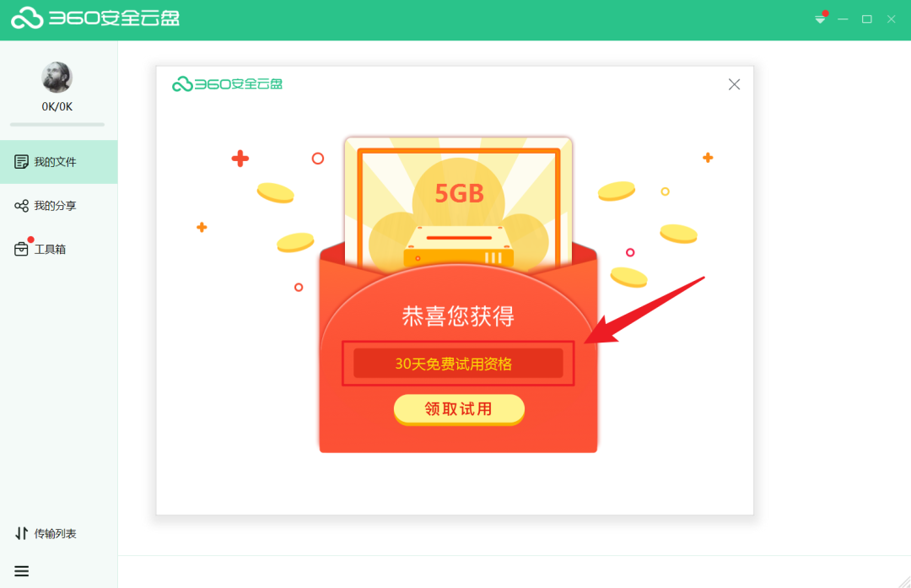Click the 领取试用 button
The image size is (911, 588).
[459, 409]
